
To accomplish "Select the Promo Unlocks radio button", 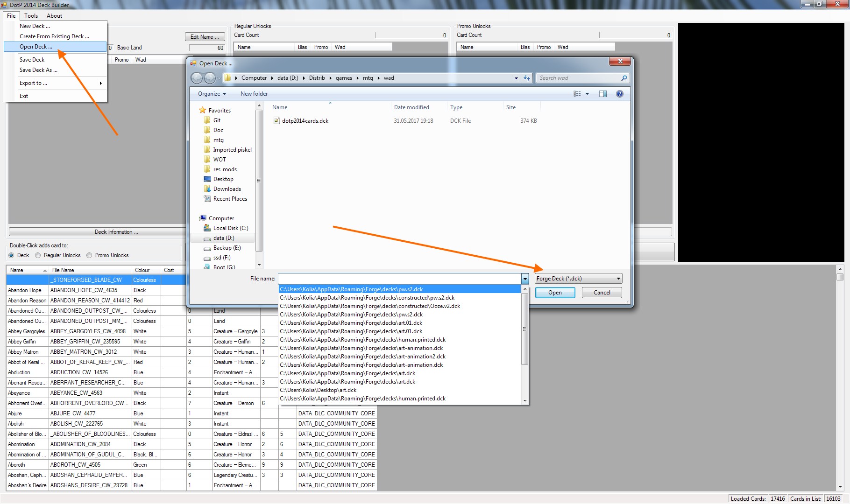I will pyautogui.click(x=89, y=255).
